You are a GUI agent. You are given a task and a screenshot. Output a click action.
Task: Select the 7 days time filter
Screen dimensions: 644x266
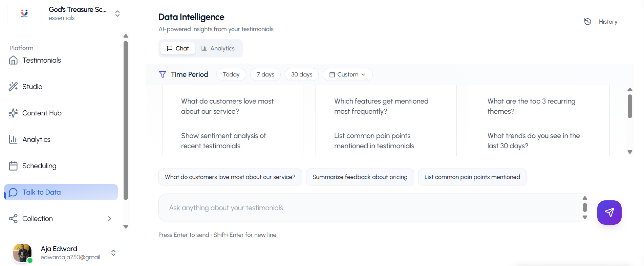(x=265, y=74)
